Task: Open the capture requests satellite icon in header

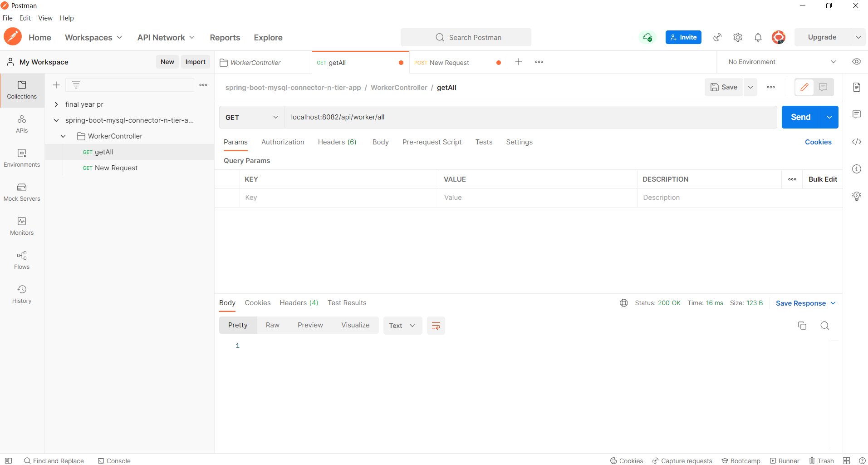Action: [x=717, y=37]
